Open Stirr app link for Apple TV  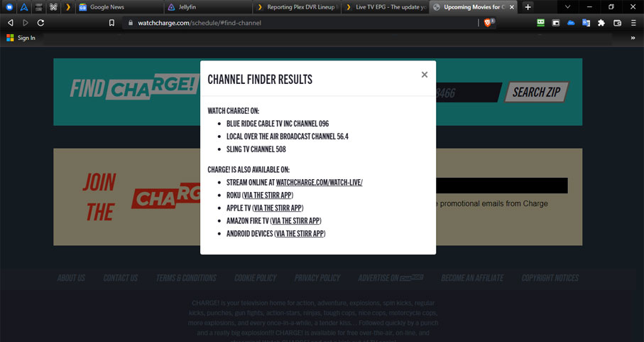278,208
